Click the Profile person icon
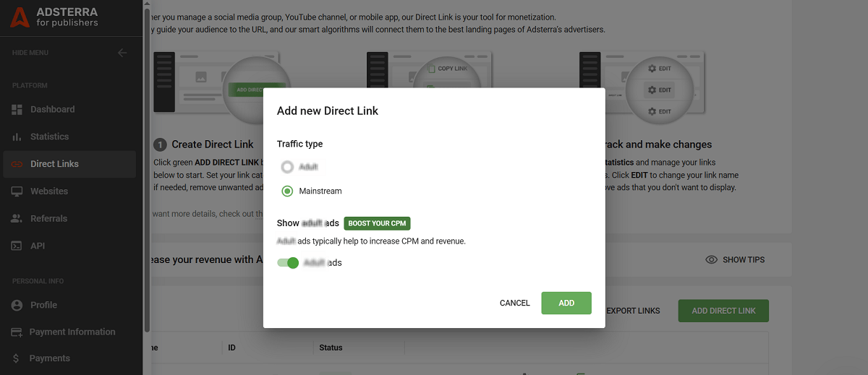 click(17, 305)
